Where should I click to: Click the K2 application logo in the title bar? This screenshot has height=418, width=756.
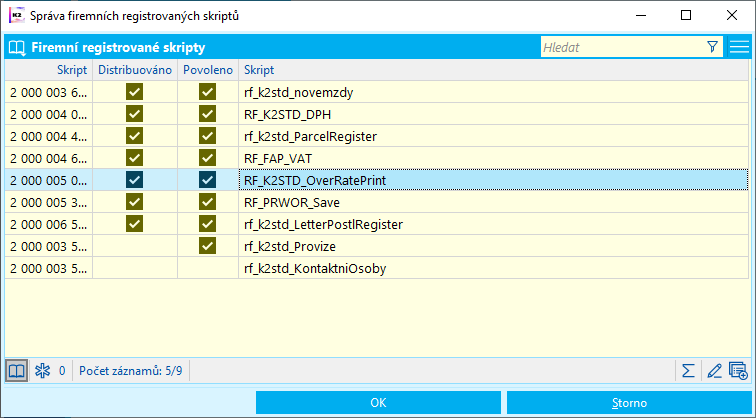click(17, 15)
